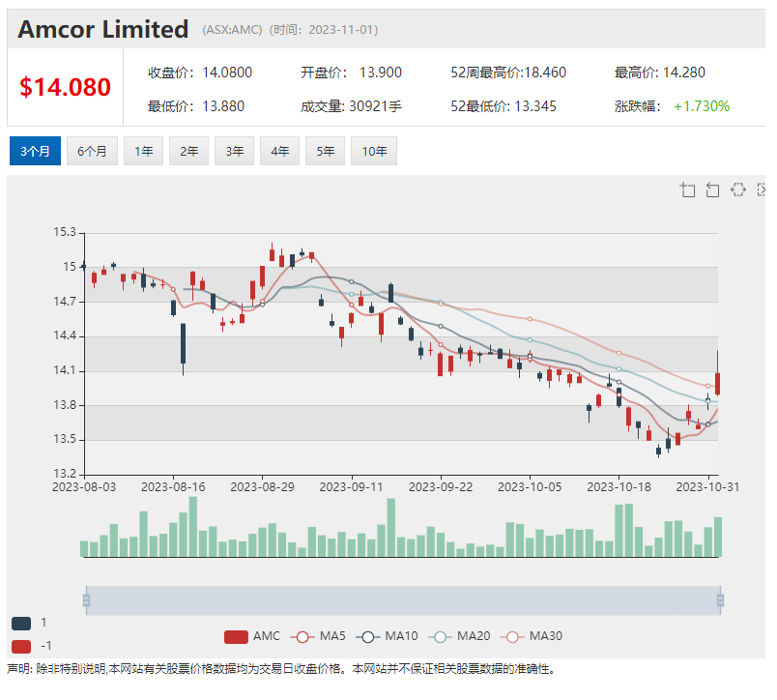Select the 3个月 time range tab
The width and height of the screenshot is (777, 700).
(36, 151)
